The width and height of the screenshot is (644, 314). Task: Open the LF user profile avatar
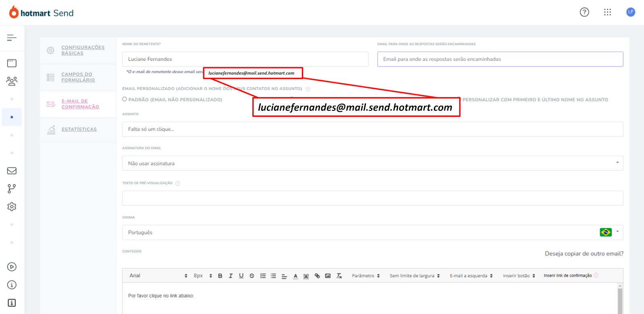click(631, 12)
